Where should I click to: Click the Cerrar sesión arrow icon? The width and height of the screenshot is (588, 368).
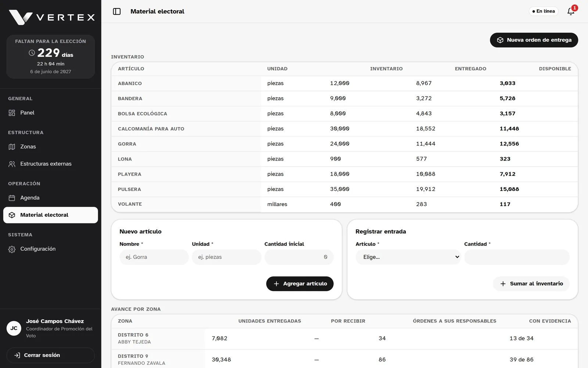(x=17, y=355)
